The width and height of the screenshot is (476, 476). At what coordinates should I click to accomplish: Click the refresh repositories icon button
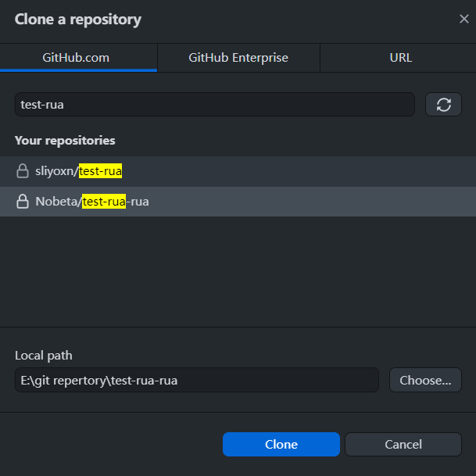(x=443, y=105)
